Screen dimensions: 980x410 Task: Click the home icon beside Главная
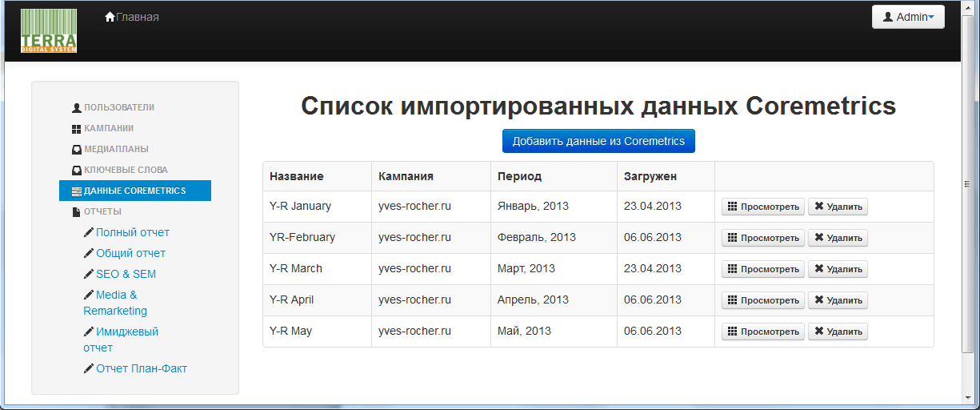click(110, 17)
